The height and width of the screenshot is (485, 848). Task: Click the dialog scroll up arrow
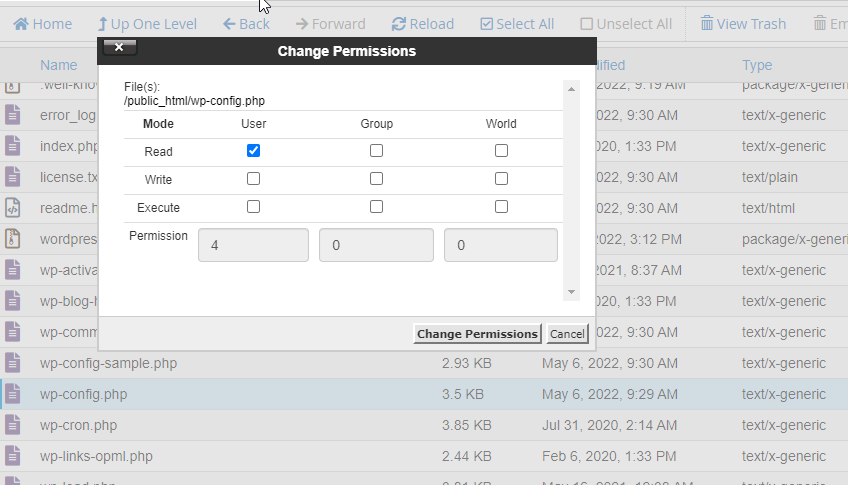pyautogui.click(x=571, y=89)
